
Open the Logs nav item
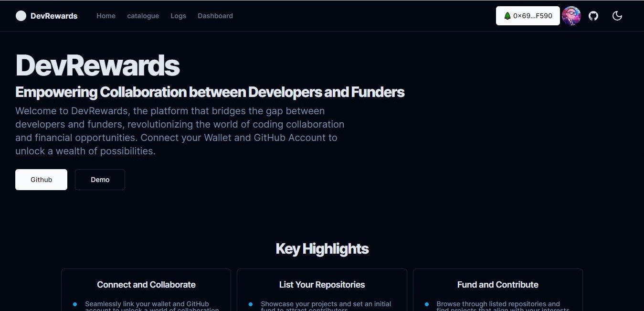[179, 16]
